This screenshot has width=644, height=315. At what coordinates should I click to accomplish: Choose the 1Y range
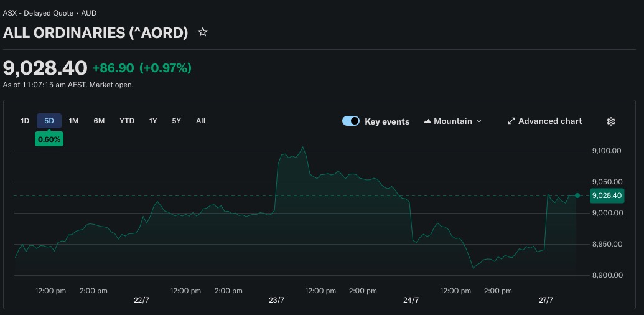[x=153, y=121]
